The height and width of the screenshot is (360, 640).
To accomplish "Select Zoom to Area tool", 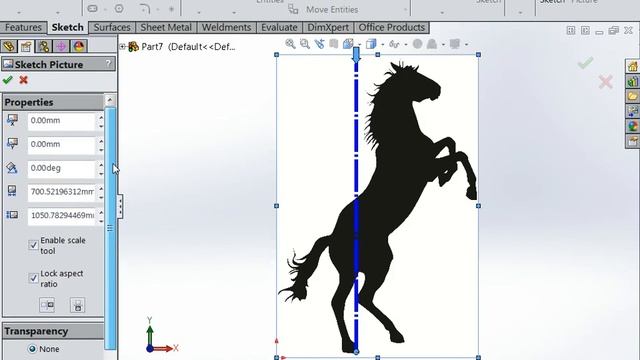I will [x=304, y=44].
